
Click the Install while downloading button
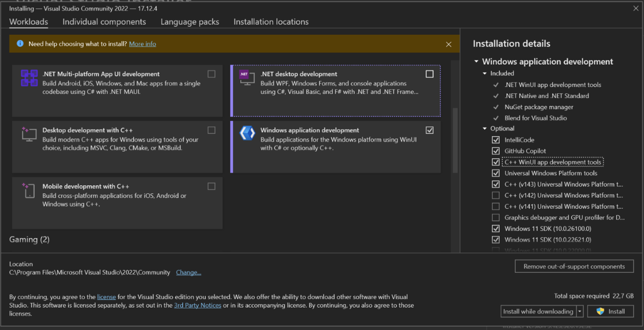[x=538, y=311]
